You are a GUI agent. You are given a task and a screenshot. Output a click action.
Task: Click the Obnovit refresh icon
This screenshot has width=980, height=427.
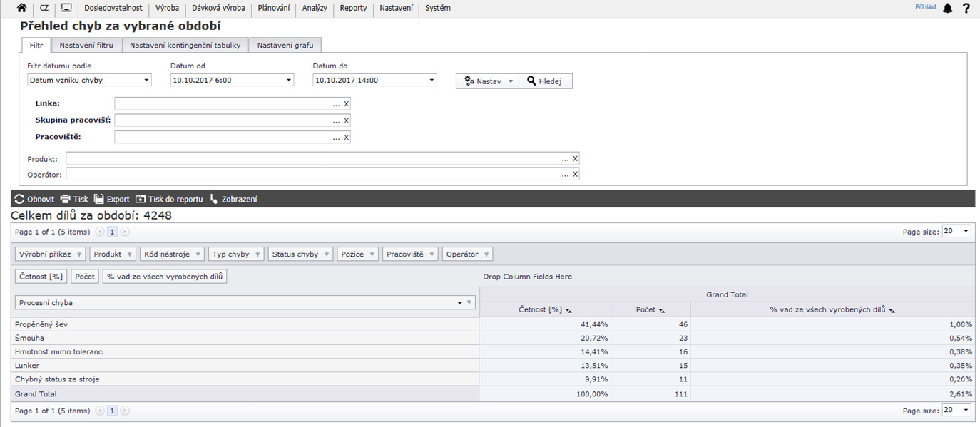point(19,200)
